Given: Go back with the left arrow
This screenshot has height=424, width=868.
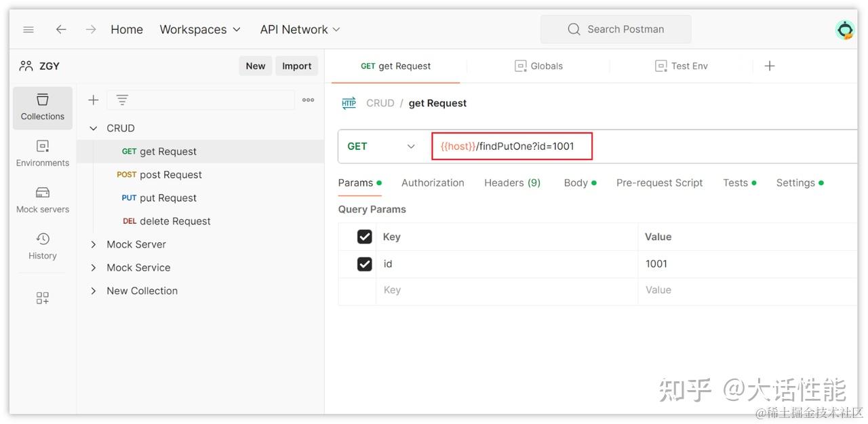Looking at the screenshot, I should (61, 29).
